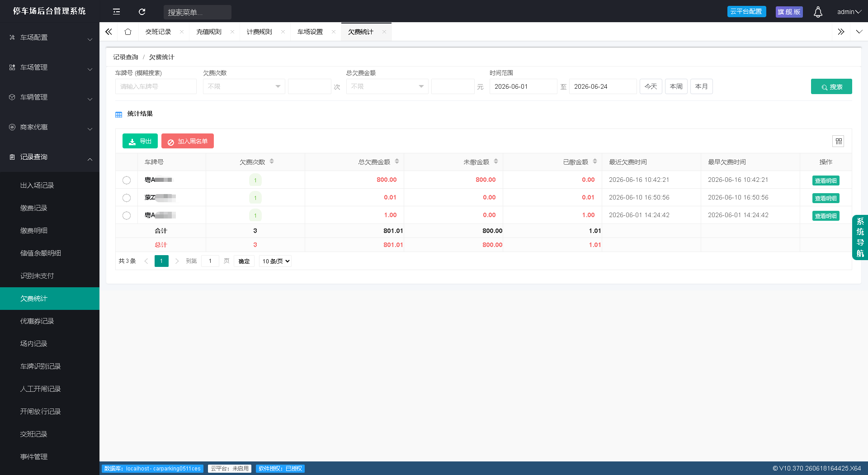
Task: Focus the 搜索菜单 search box
Action: point(198,12)
